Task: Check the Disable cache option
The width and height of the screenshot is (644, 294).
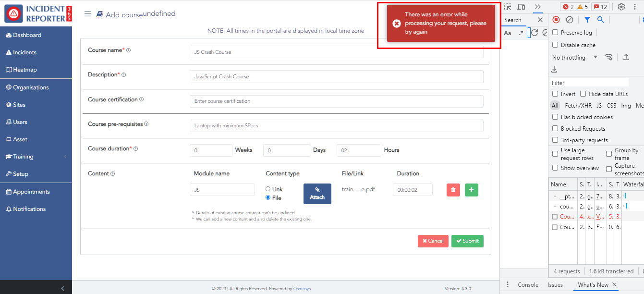Action: [x=555, y=45]
